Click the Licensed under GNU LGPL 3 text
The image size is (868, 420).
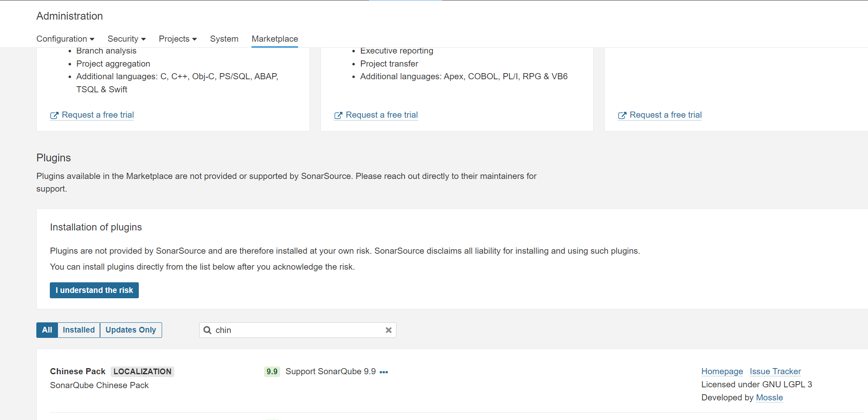757,384
